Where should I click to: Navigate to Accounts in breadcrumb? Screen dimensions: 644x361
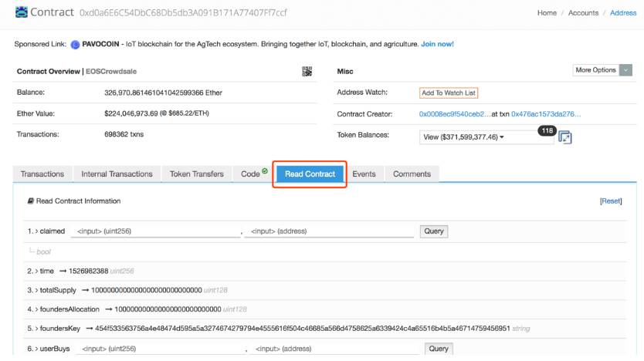(583, 13)
